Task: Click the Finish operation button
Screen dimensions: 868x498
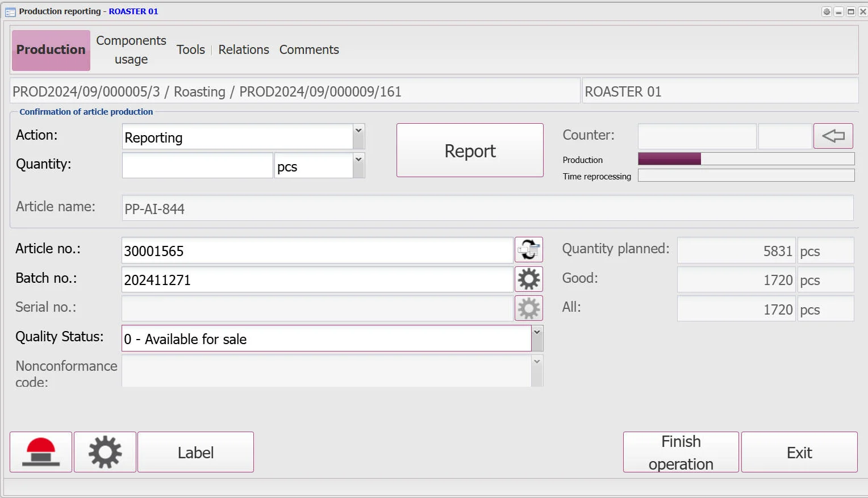Action: 681,452
